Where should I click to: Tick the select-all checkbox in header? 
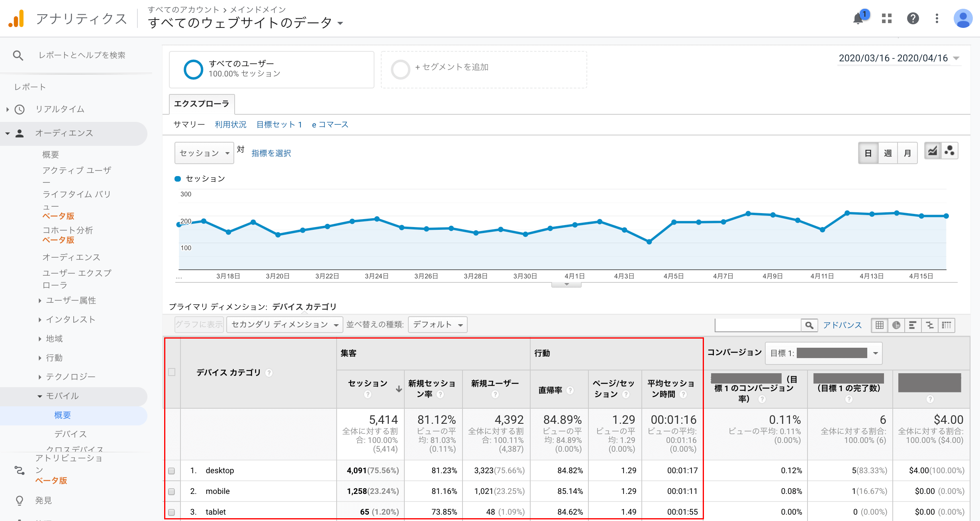tap(172, 372)
